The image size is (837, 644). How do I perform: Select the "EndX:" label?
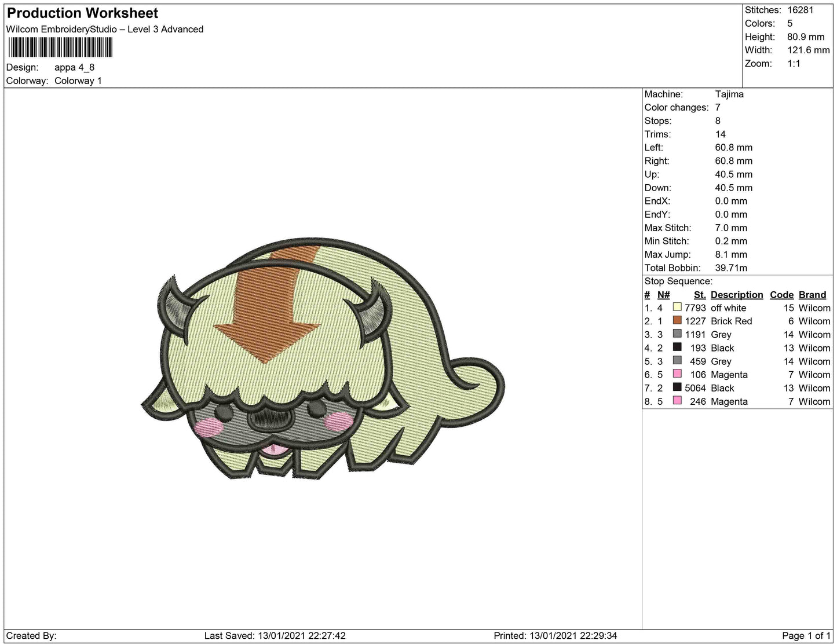pos(657,200)
